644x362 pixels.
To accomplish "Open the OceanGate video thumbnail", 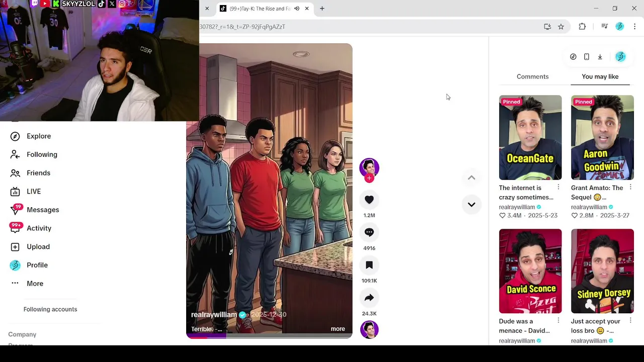I will (x=530, y=137).
